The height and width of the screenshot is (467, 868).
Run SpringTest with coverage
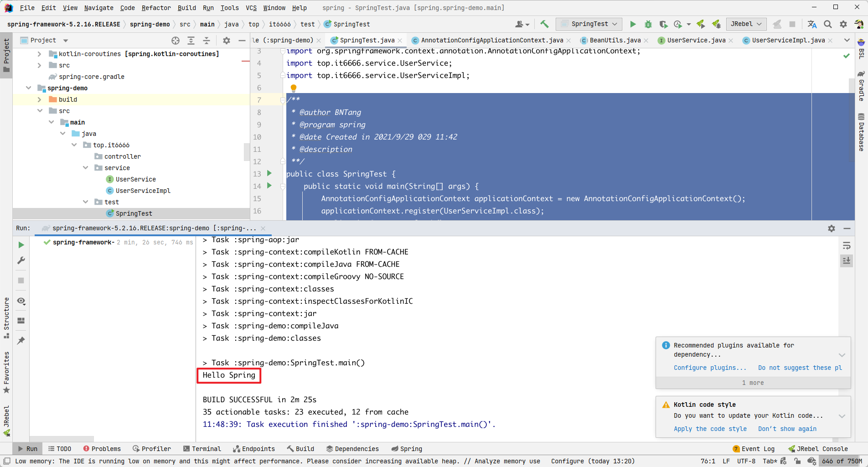663,24
